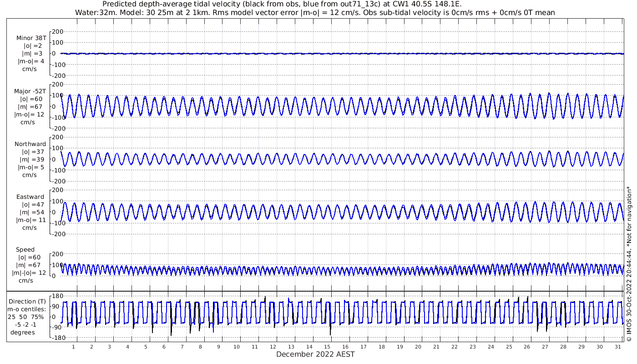
Task: Click the 'December 2022 AEST' axis label
Action: (315, 354)
